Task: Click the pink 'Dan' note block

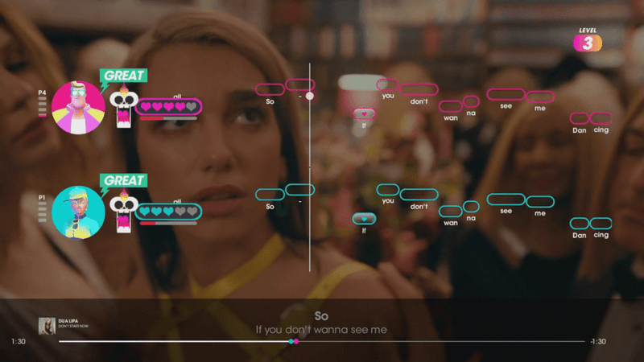Action: pyautogui.click(x=579, y=118)
